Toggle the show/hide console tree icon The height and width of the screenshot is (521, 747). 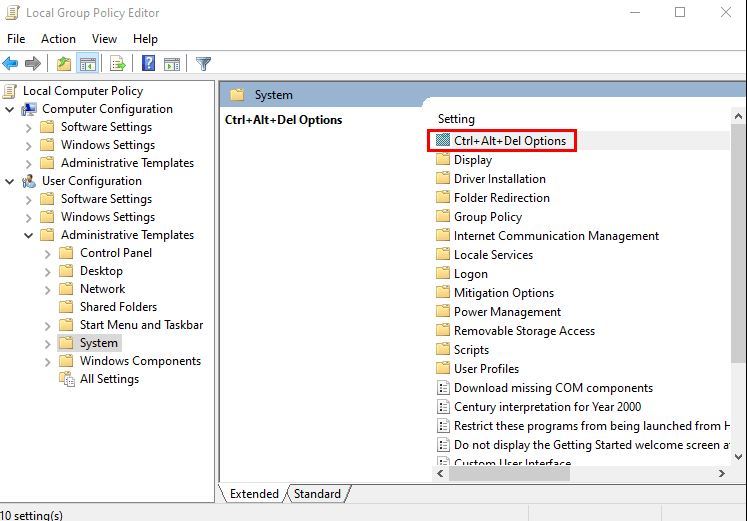(88, 63)
